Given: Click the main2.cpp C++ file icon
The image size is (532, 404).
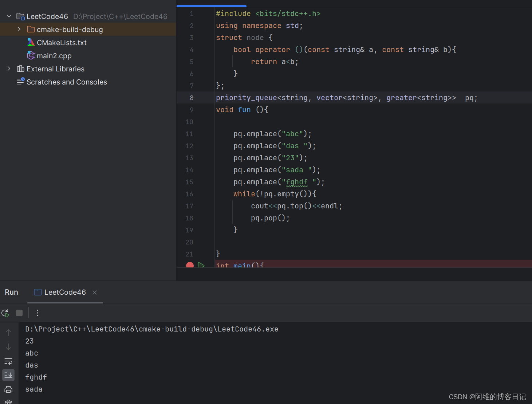Looking at the screenshot, I should (31, 55).
